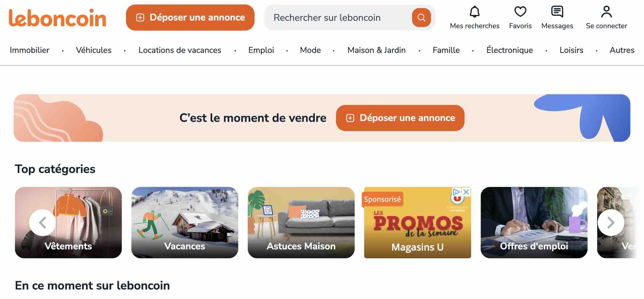Open the Vacances category thumbnail

point(185,223)
